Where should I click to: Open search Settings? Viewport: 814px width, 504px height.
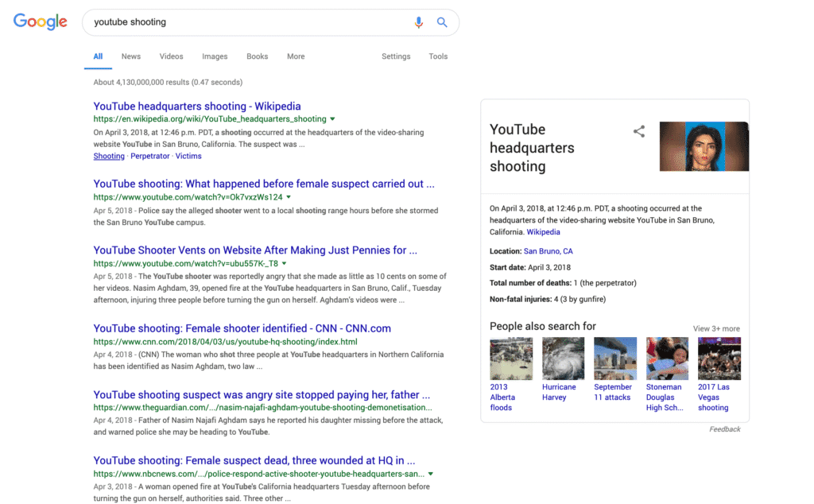(x=396, y=56)
